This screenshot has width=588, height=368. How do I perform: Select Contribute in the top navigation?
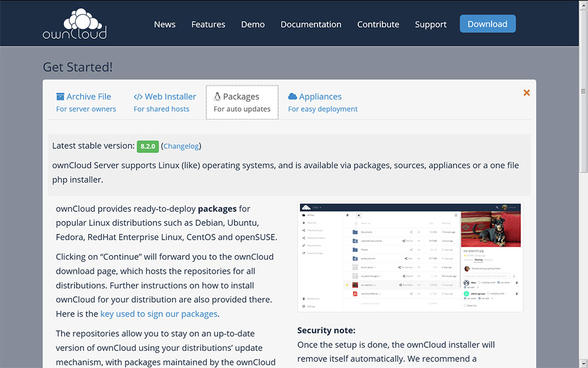(x=378, y=24)
